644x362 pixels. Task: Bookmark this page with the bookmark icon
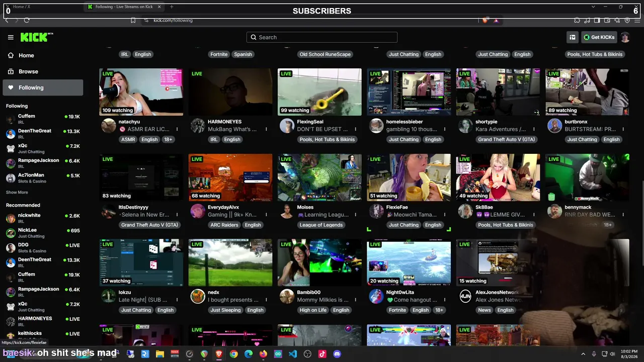coord(133,20)
